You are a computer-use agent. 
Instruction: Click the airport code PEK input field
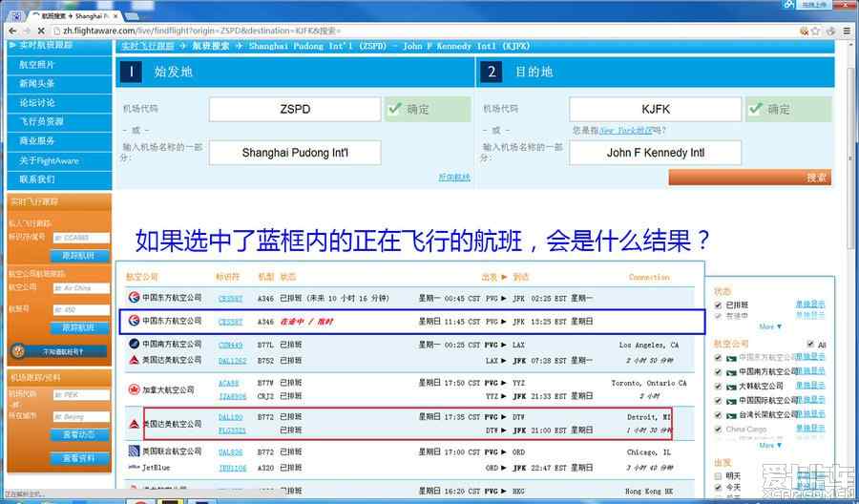(81, 394)
